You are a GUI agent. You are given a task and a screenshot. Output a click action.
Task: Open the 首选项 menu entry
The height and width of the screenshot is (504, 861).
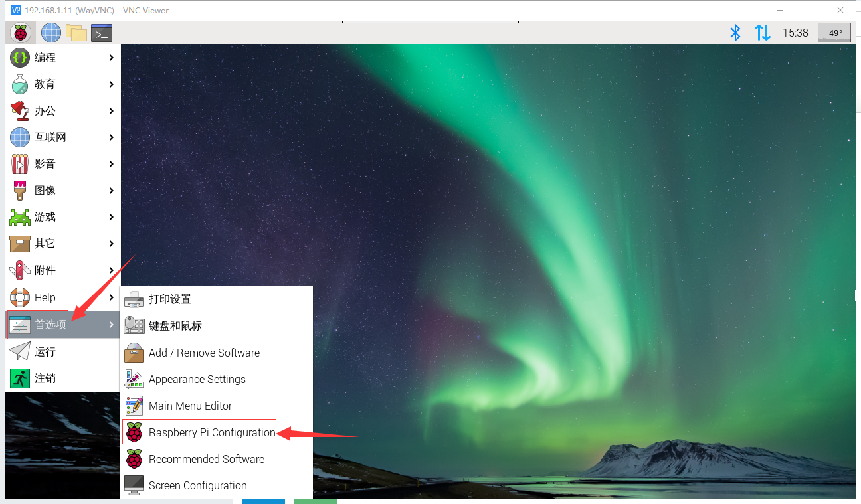50,325
